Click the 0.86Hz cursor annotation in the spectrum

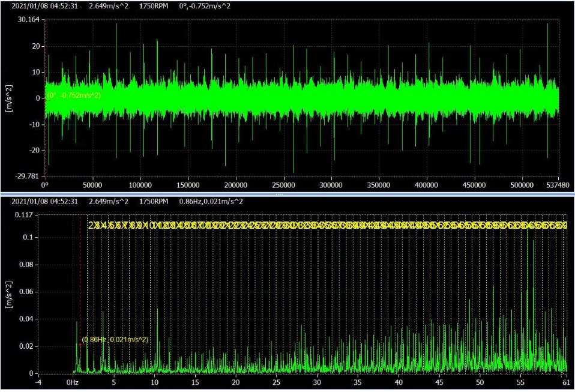[115, 340]
